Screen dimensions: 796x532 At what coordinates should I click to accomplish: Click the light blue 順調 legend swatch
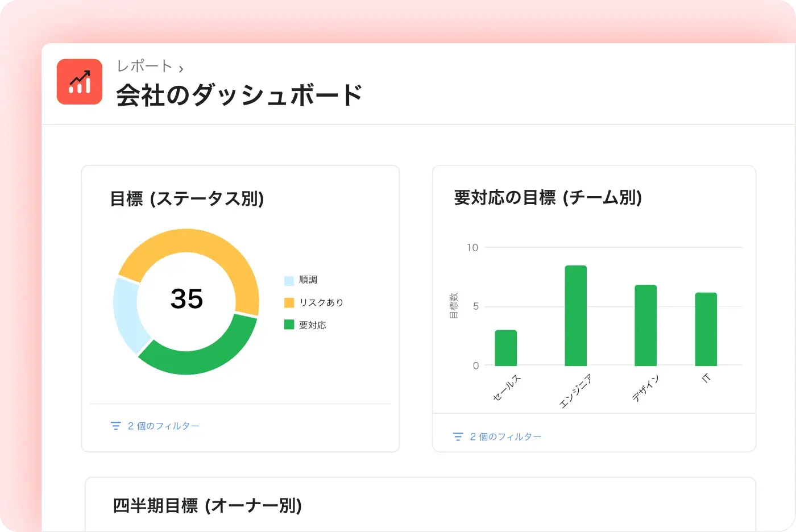[x=289, y=280]
